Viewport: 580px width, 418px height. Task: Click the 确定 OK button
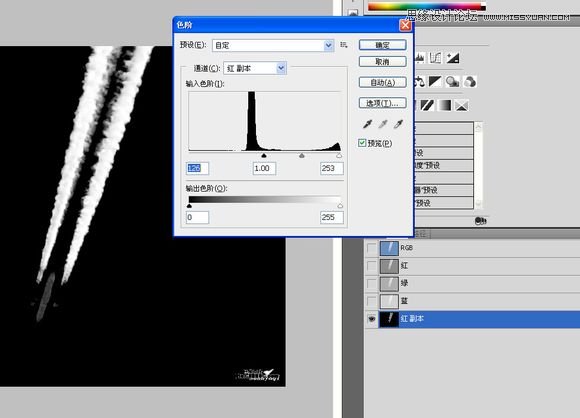coord(382,45)
